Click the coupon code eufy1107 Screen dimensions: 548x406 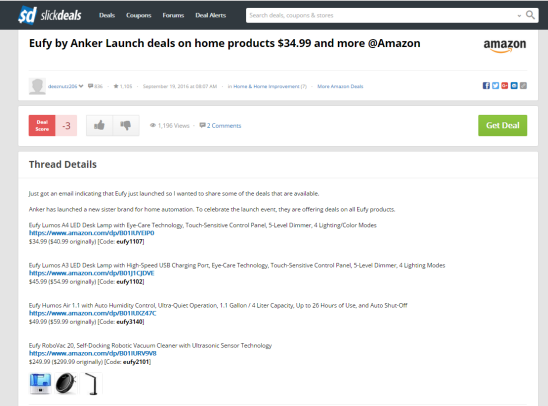pos(130,241)
